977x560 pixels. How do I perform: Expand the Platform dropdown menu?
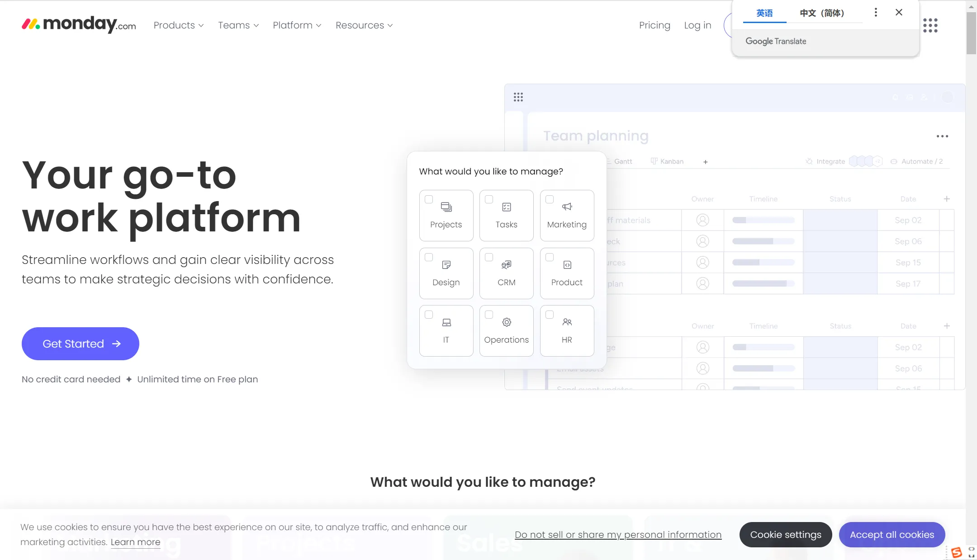[x=297, y=25]
